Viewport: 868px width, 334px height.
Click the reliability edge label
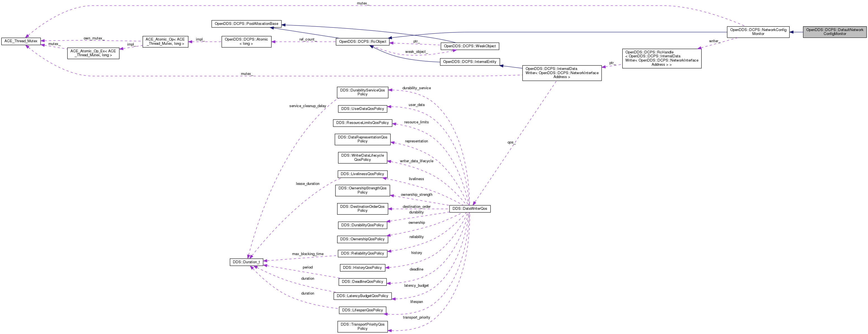pos(417,237)
